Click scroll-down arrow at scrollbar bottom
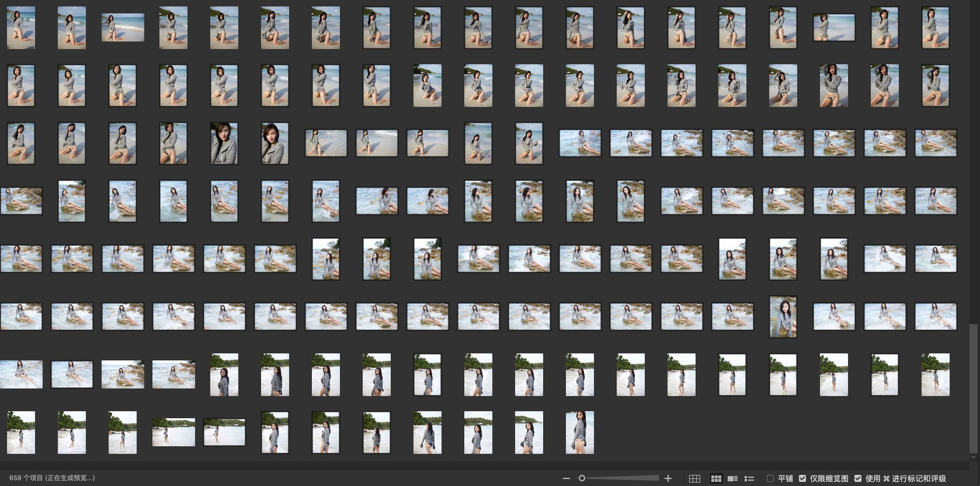 [x=973, y=457]
